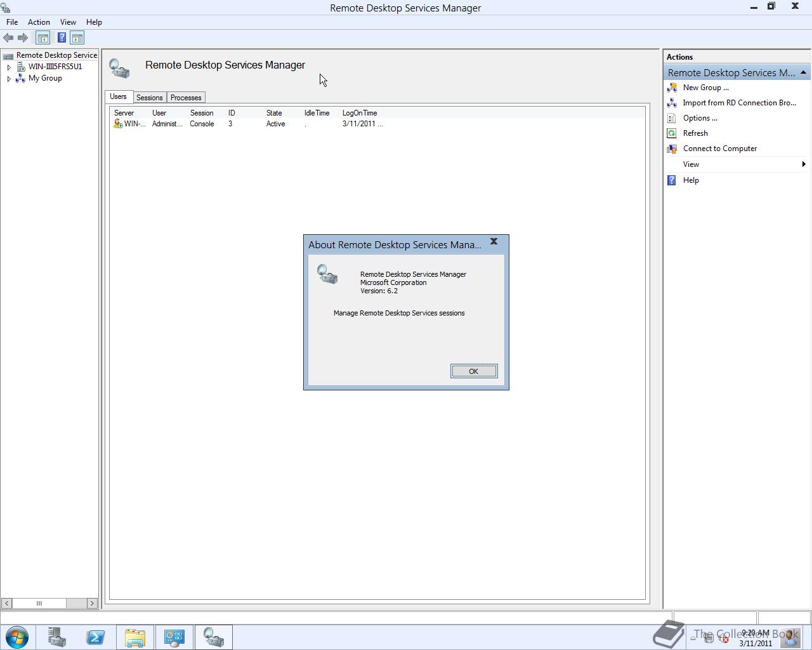812x650 pixels.
Task: Click the 3/11/2011 logon time cell
Action: pos(362,124)
